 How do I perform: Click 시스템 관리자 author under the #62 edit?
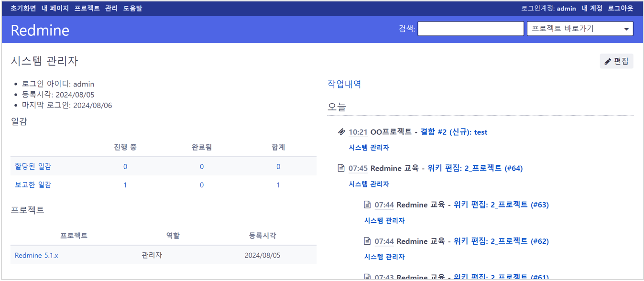(384, 257)
